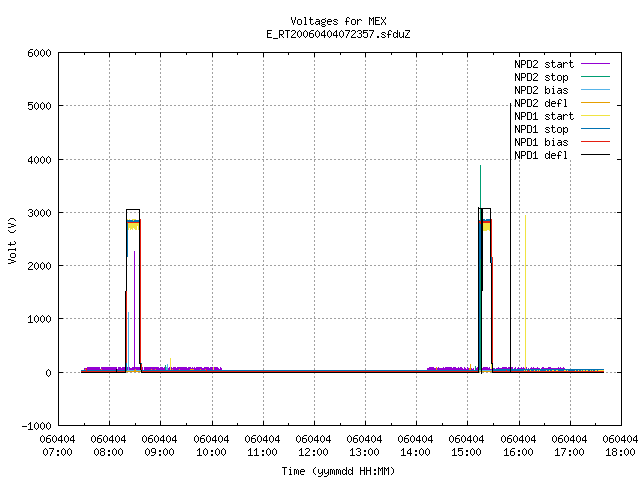Click the small yellow spike after 09:00
This screenshot has height=480, width=640.
(x=170, y=363)
